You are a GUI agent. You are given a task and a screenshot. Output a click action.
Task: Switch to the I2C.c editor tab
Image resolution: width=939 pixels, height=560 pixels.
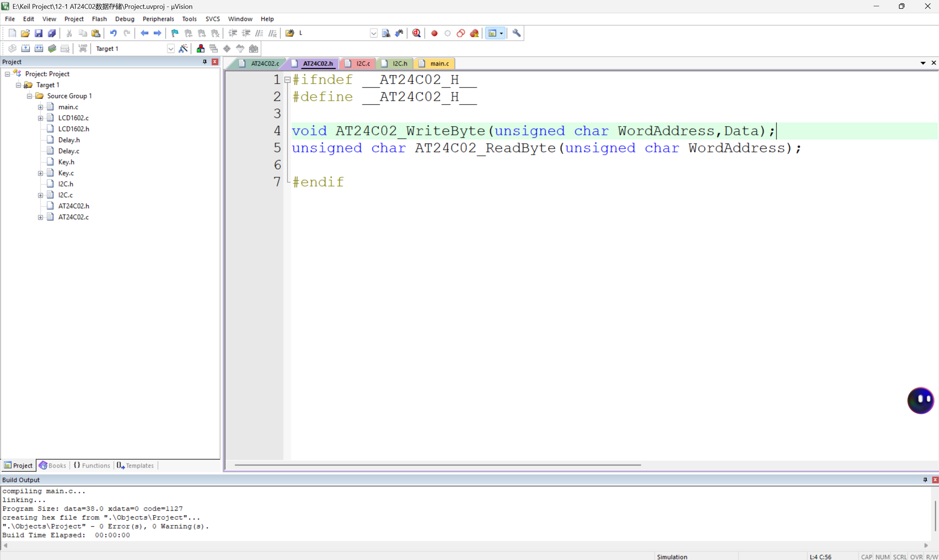tap(362, 64)
